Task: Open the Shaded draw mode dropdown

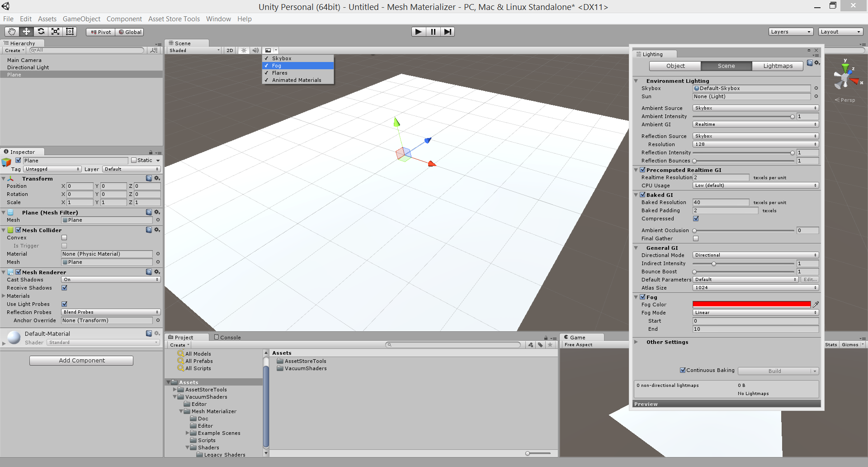Action: tap(193, 50)
